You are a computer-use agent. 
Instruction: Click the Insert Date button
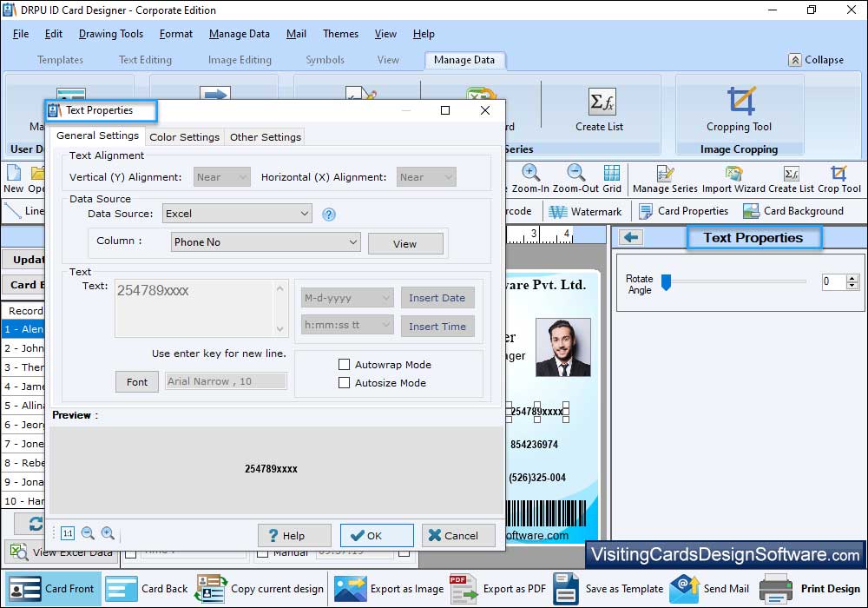(x=437, y=298)
